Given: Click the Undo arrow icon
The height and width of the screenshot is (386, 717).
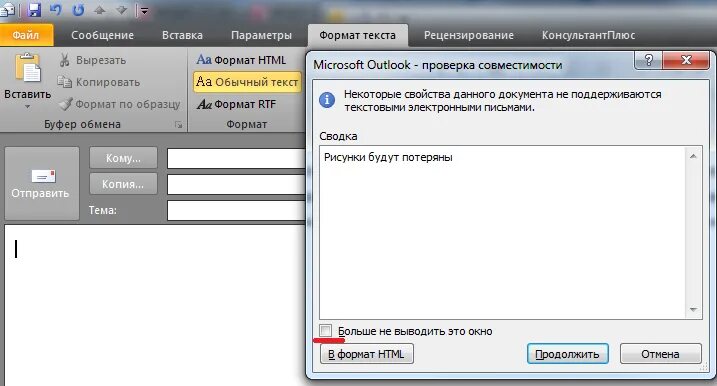Looking at the screenshot, I should (56, 10).
